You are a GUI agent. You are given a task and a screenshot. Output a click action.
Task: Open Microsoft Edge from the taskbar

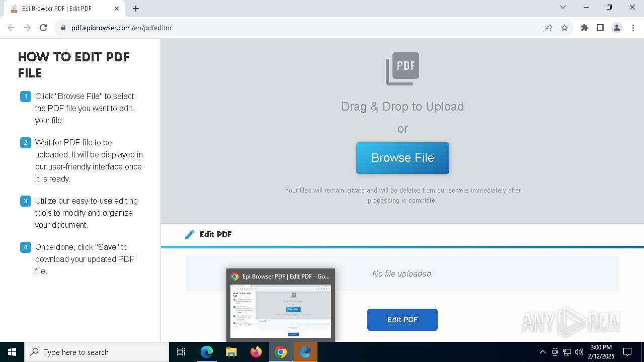207,352
